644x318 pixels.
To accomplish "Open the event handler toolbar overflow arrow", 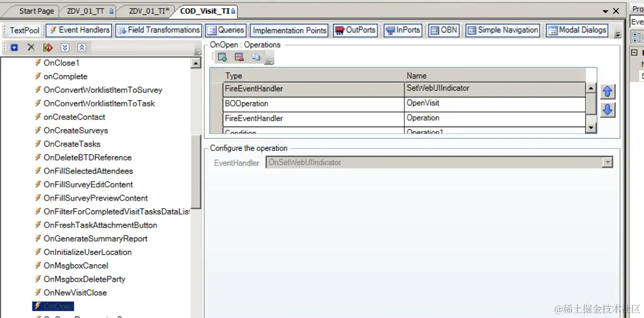I will coord(197,52).
